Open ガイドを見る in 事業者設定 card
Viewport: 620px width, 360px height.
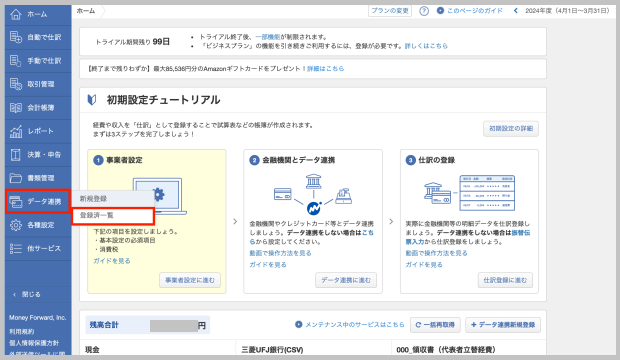[112, 261]
